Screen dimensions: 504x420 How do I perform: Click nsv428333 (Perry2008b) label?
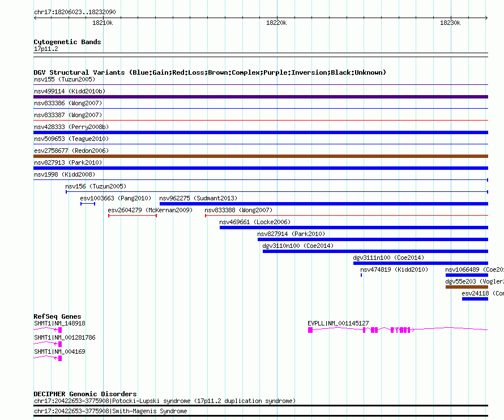tap(71, 127)
